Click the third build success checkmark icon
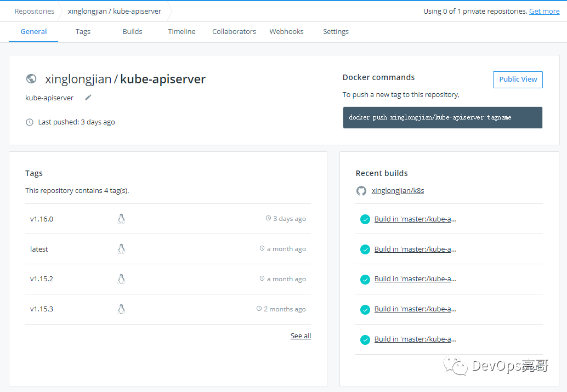 coord(365,280)
